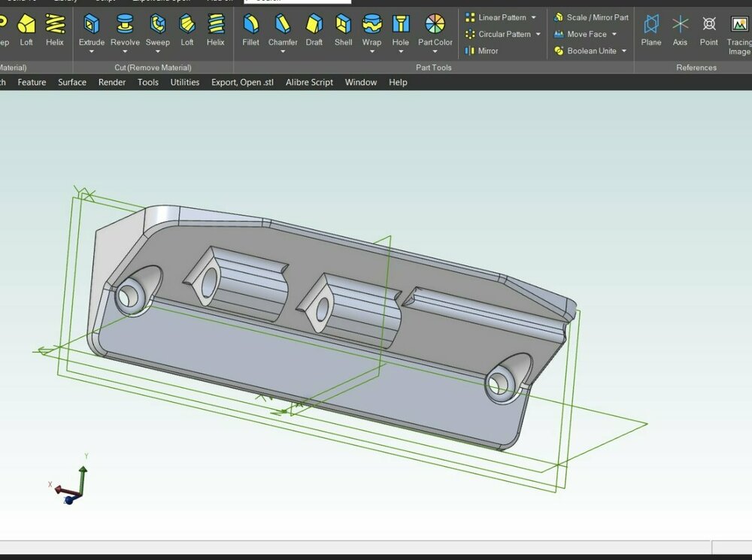Image resolution: width=752 pixels, height=560 pixels.
Task: Select the Revolve cut tool
Action: point(125,30)
